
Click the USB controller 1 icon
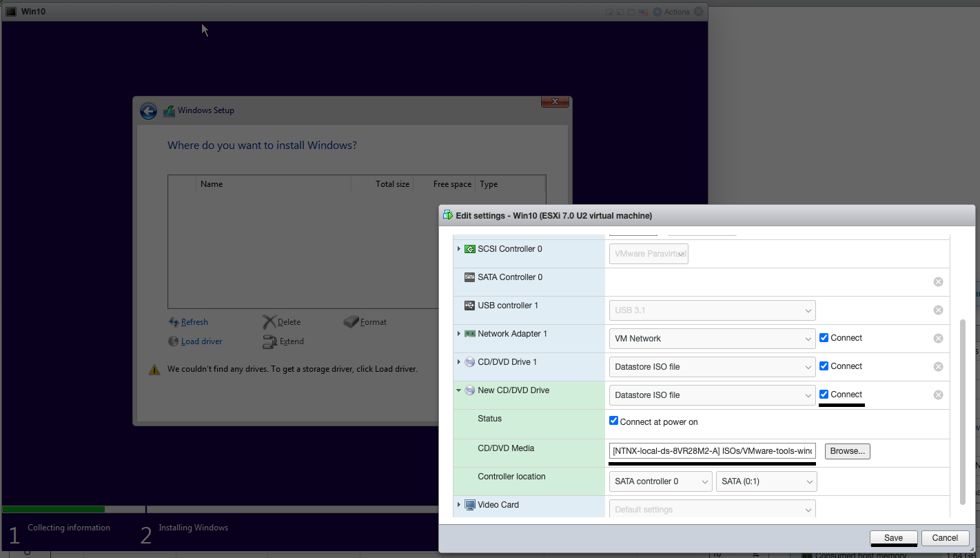click(x=470, y=306)
